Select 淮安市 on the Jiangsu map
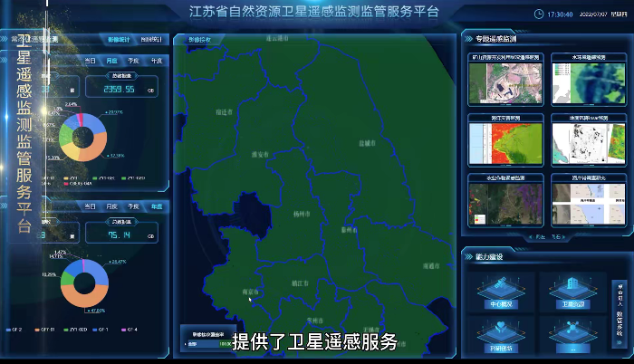Viewport: 634px width, 364px height. 260,155
